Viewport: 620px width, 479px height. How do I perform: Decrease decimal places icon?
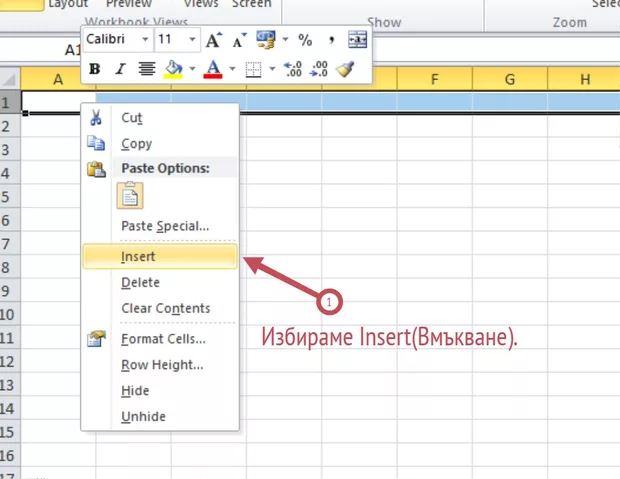[x=319, y=69]
